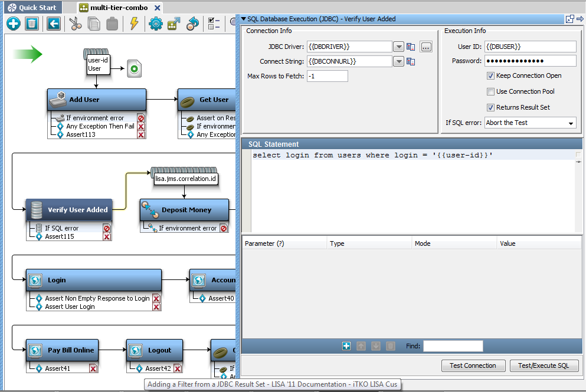The image size is (586, 392).
Task: Click the Verify User Added database step icon
Action: 37,210
